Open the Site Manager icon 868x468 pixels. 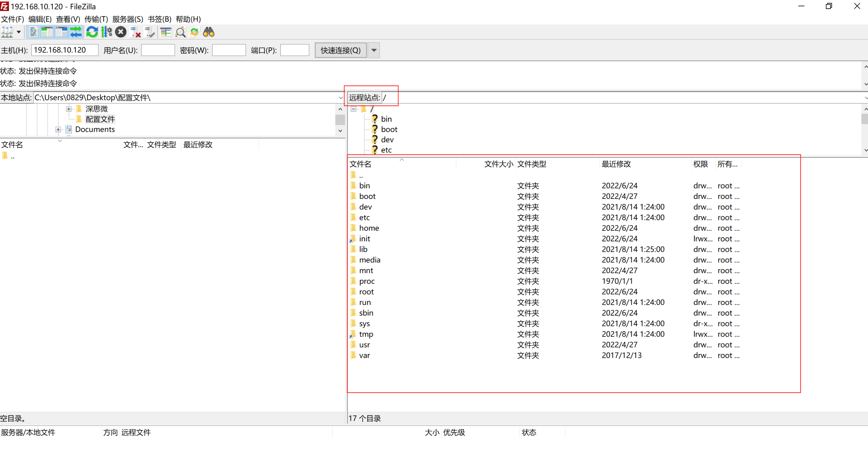coord(7,32)
